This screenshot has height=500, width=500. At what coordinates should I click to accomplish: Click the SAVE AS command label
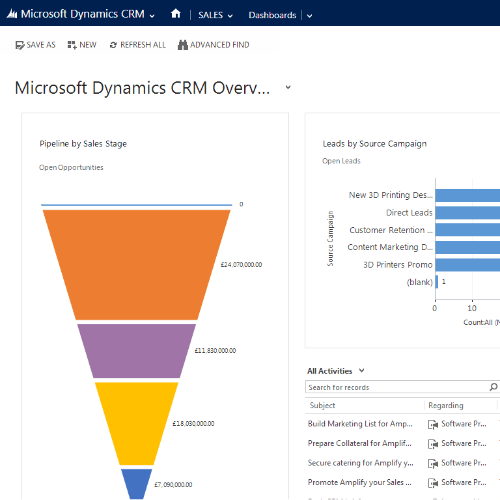[x=41, y=45]
